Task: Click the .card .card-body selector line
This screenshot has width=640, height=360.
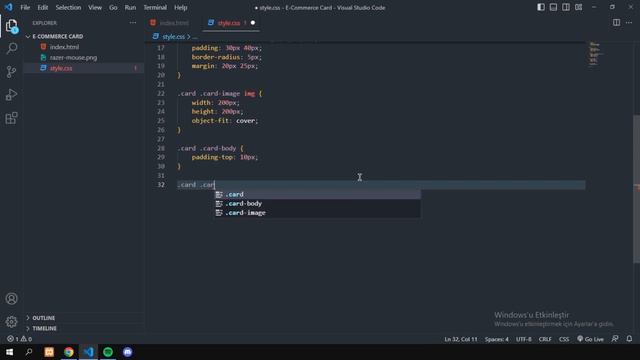Action: pyautogui.click(x=210, y=148)
